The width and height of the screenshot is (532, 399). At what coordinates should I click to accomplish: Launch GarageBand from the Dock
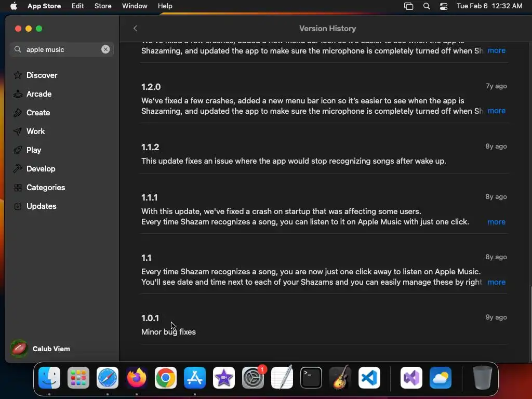pos(340,378)
